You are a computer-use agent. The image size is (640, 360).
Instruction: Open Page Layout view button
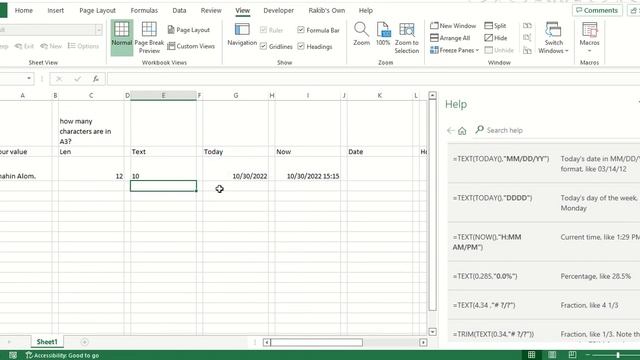click(x=189, y=30)
